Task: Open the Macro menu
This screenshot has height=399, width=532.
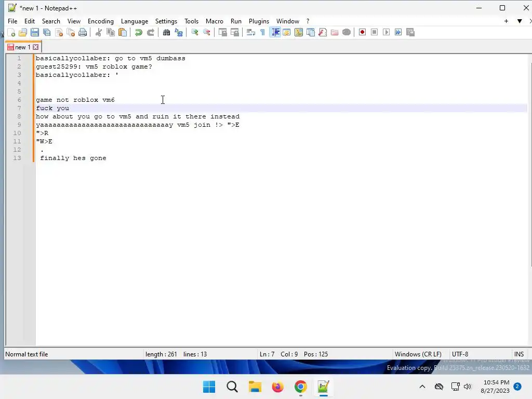Action: (215, 21)
